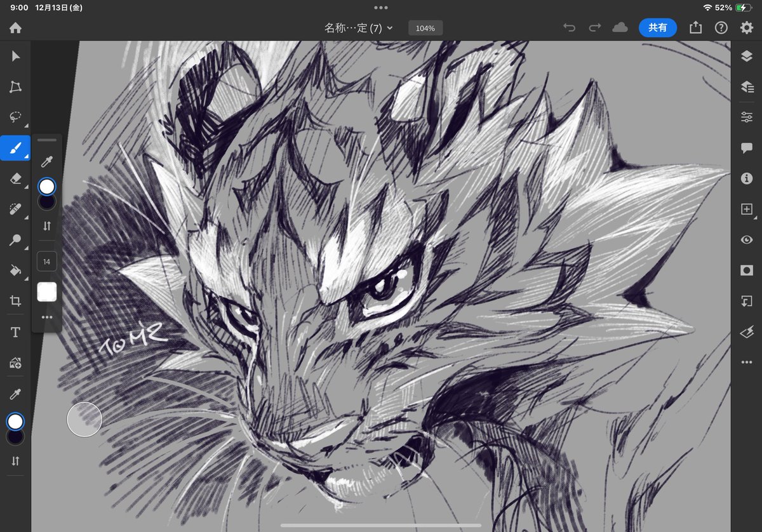Select dark background color in brush panel

(47, 202)
